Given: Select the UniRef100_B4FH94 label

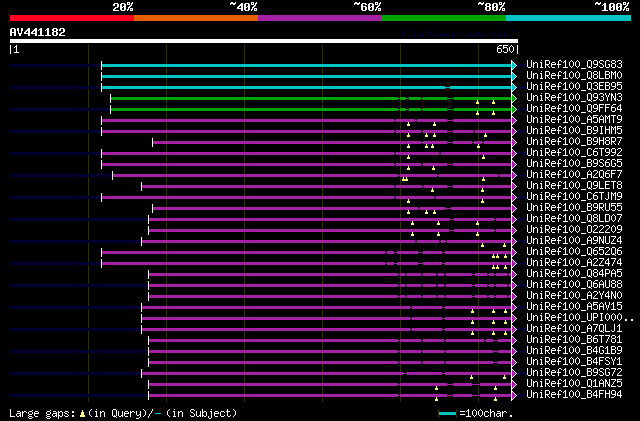Looking at the screenshot, I should click(574, 395).
